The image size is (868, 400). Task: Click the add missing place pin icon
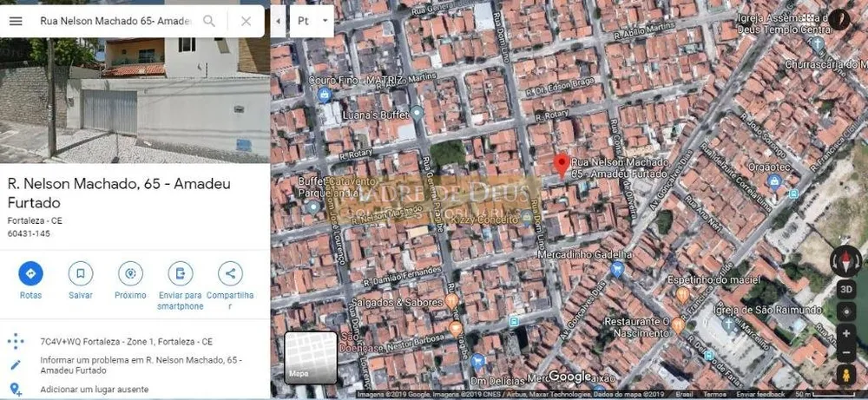[x=16, y=390]
